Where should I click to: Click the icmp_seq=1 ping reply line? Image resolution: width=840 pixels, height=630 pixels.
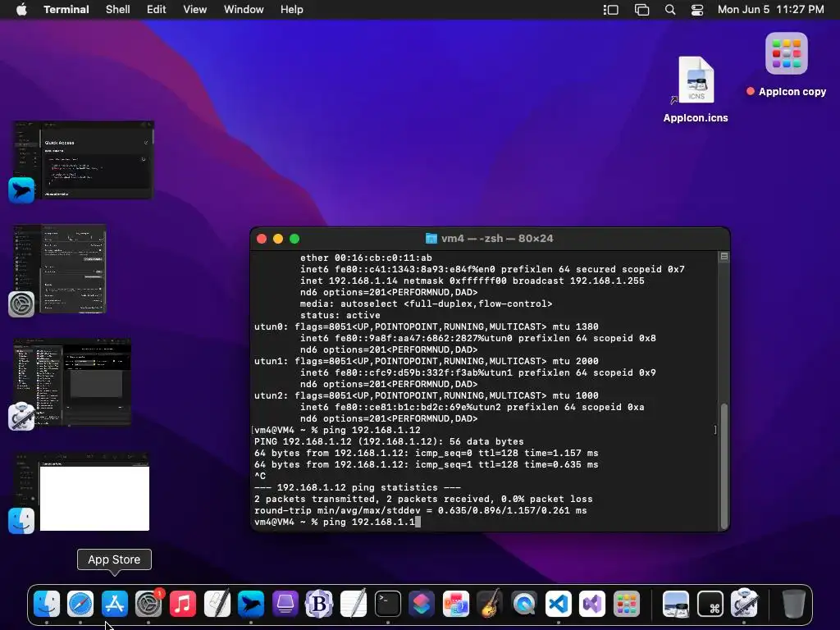point(427,464)
